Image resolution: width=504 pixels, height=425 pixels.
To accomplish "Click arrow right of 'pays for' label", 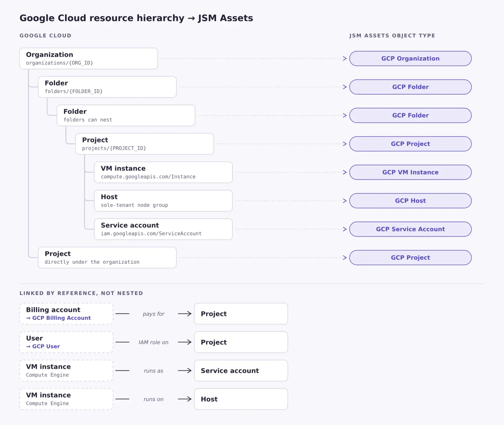I will (185, 314).
